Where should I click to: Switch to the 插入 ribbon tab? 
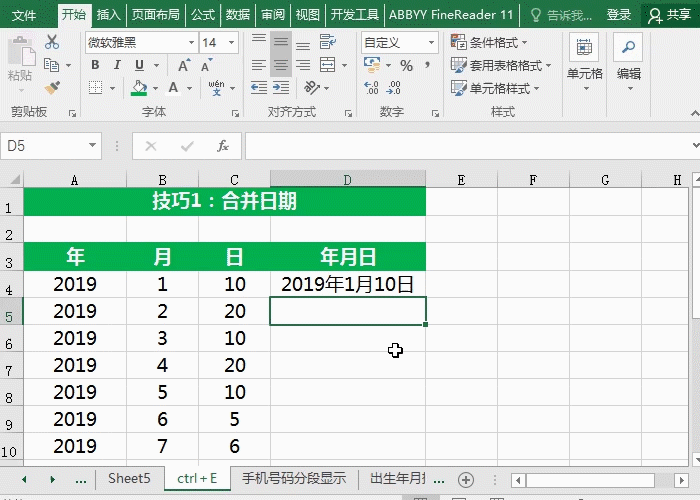109,15
